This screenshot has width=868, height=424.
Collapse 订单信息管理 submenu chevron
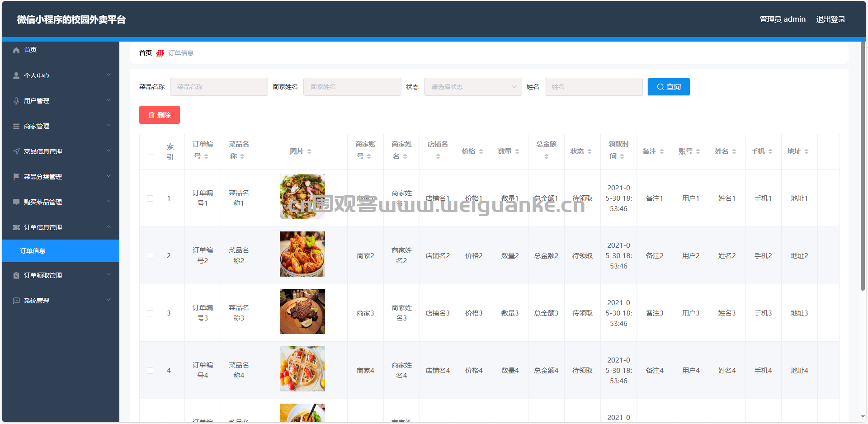click(108, 226)
